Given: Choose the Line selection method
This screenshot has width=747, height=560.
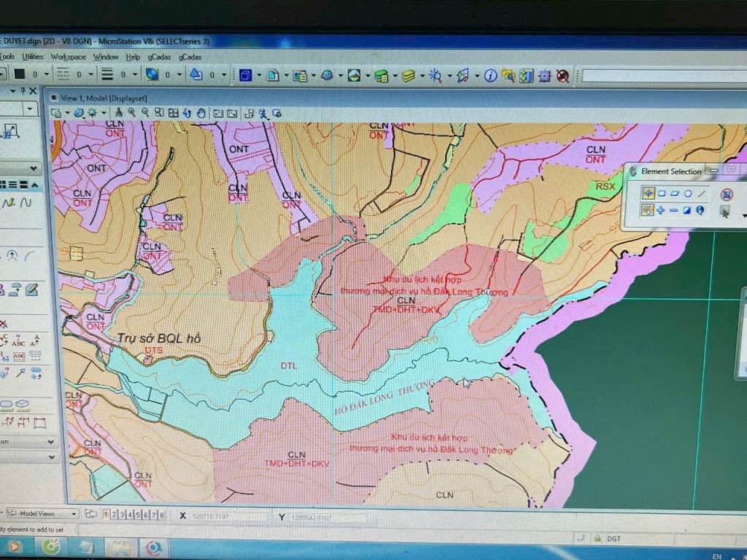Looking at the screenshot, I should coord(701,192).
